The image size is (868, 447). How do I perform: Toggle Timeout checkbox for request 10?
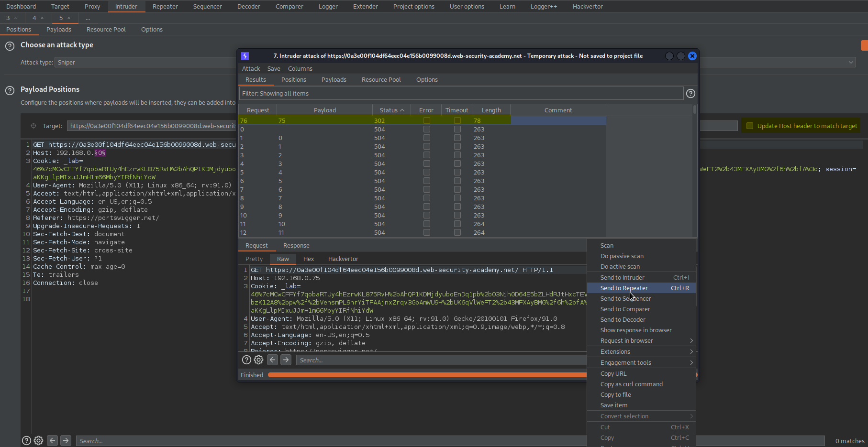(x=457, y=216)
